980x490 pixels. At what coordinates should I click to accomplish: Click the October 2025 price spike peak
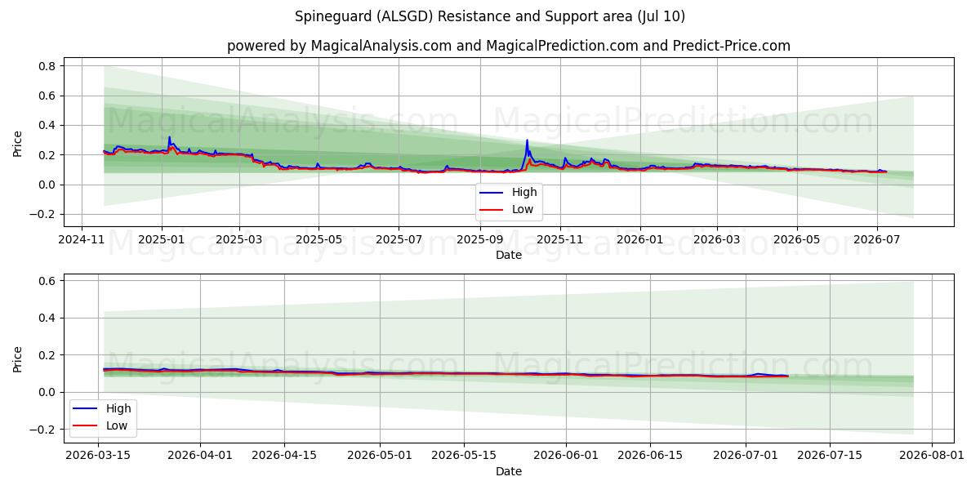tap(527, 140)
